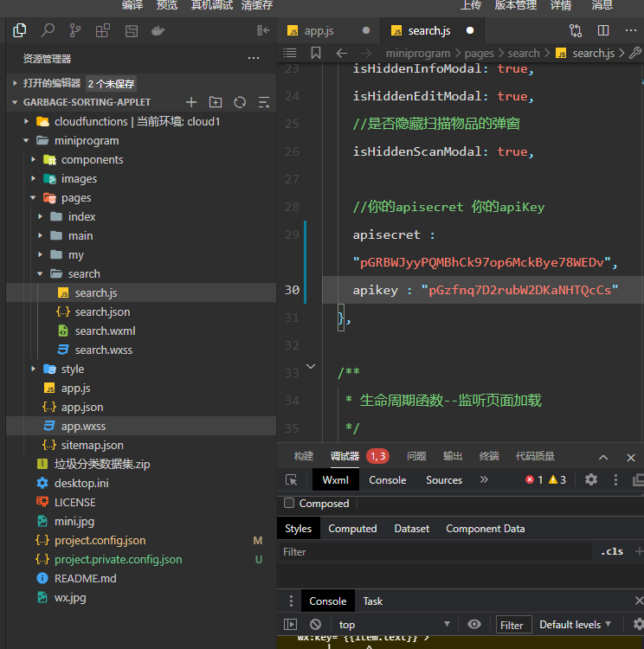Viewport: 644px width, 649px height.
Task: Maximize the debugger panel with chevron
Action: pyautogui.click(x=603, y=457)
